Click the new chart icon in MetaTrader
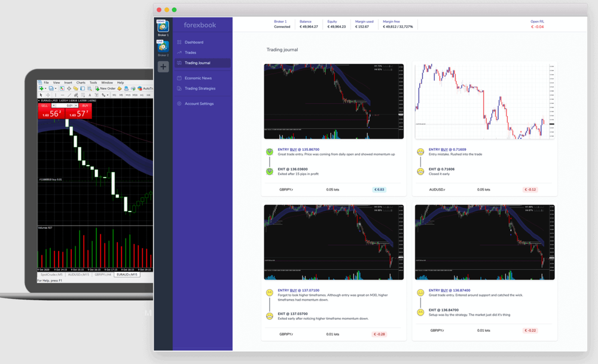 pos(41,88)
